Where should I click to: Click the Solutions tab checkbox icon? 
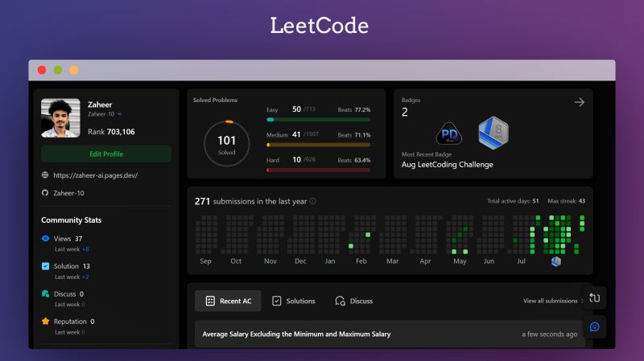277,302
